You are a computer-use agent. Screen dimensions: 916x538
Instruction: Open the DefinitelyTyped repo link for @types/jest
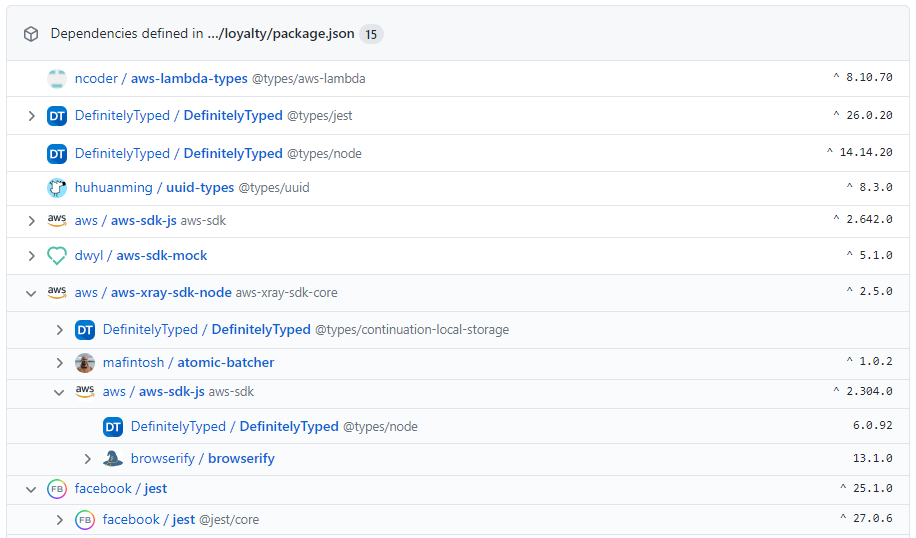233,116
